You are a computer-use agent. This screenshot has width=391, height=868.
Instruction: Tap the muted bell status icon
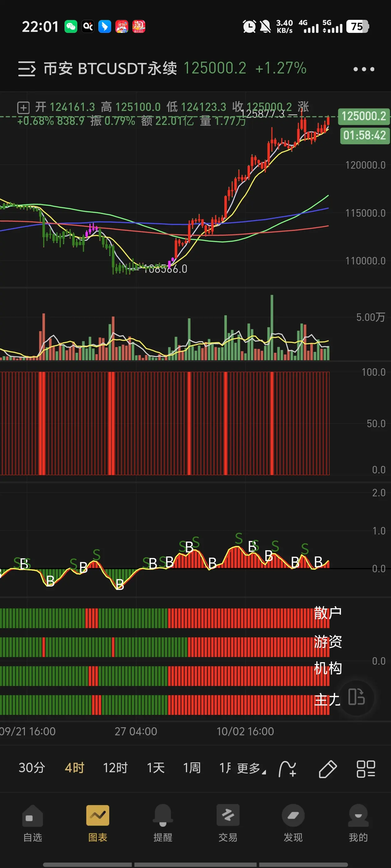click(265, 26)
